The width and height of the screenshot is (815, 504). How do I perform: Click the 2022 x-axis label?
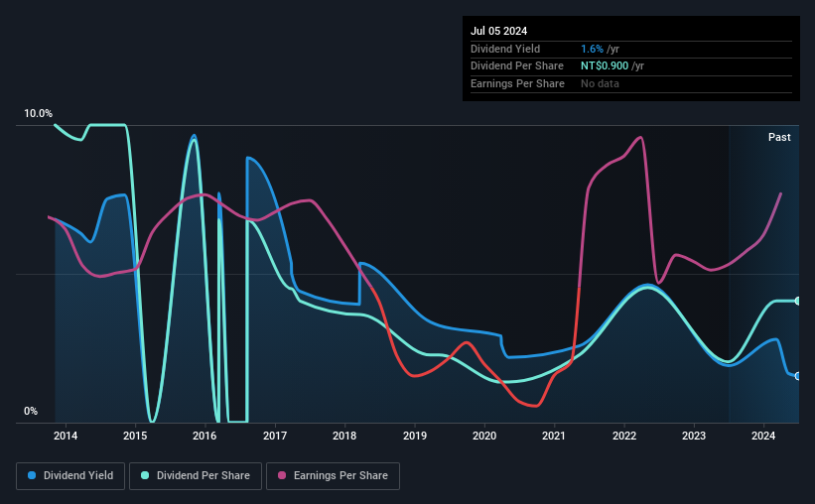coord(624,436)
